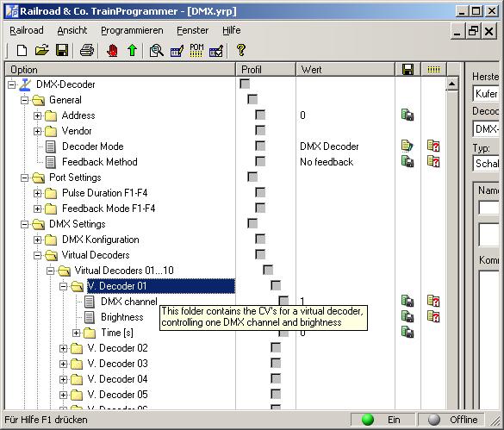Screen dimensions: 504x430
Task: Click the save icon in Brightness row
Action: click(x=408, y=316)
